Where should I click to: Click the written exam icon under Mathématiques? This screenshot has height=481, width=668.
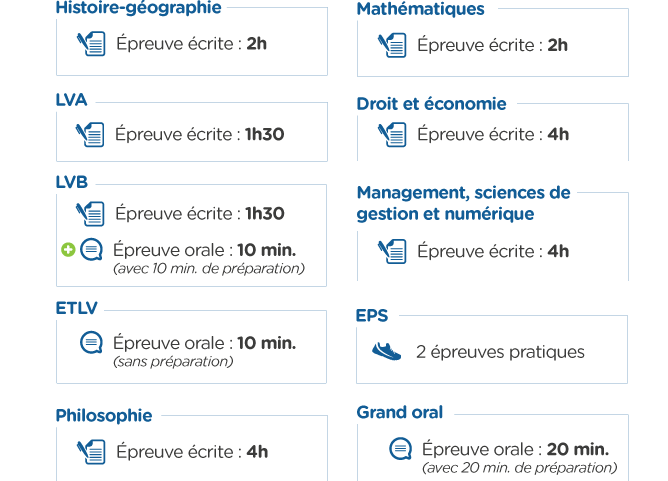click(392, 45)
